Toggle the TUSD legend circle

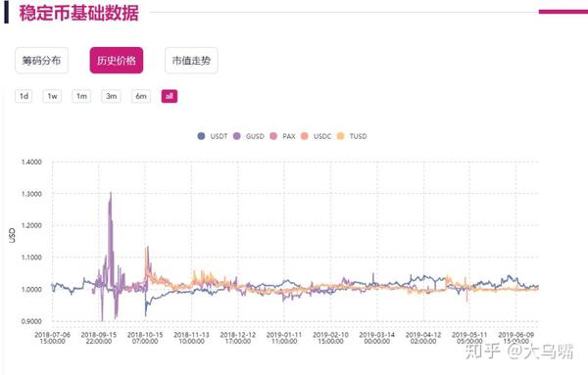coord(340,136)
